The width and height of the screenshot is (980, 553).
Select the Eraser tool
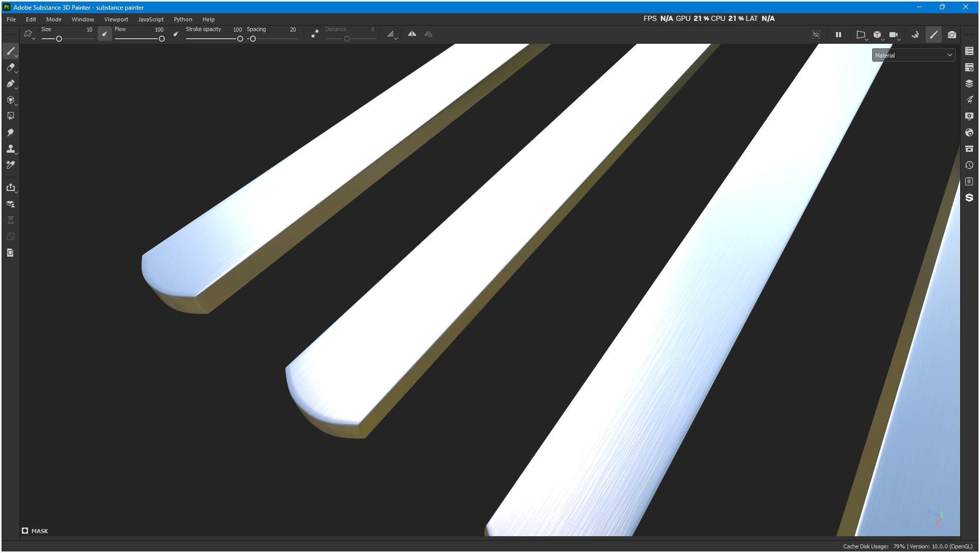click(10, 67)
